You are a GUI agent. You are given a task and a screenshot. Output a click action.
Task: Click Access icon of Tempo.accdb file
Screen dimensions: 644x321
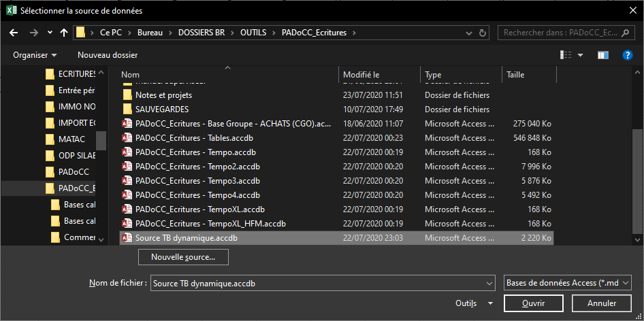(x=127, y=152)
